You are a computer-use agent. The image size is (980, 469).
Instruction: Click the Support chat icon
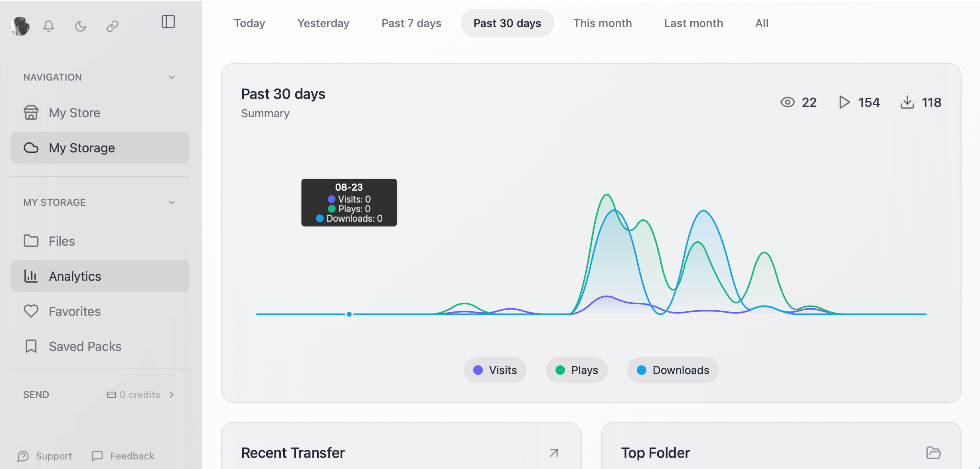pos(23,456)
